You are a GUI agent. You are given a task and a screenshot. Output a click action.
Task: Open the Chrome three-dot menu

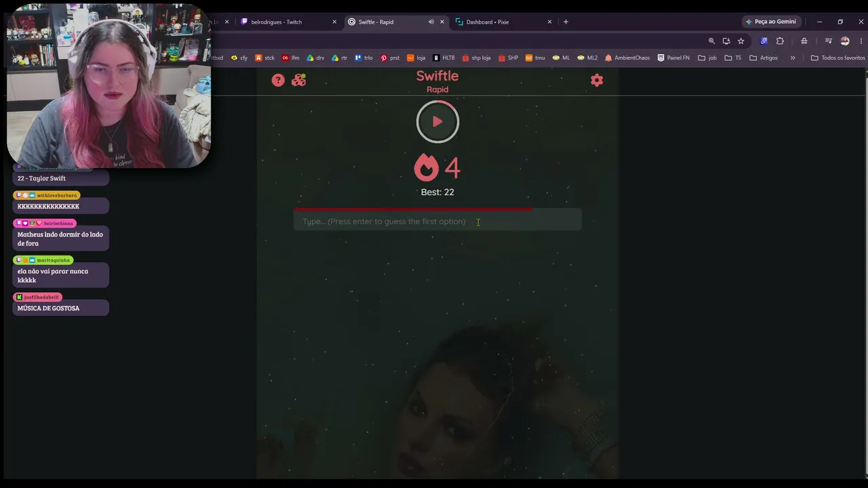coord(860,41)
